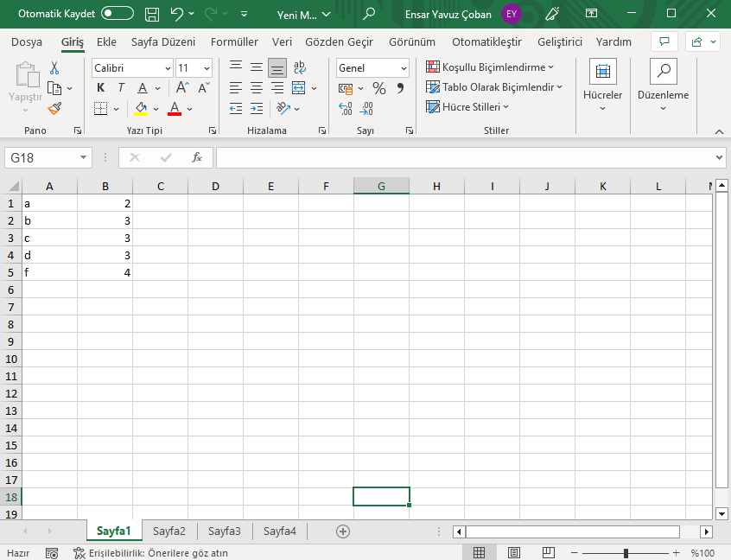Toggle underline formatting
Viewport: 731px width, 560px height.
click(x=143, y=87)
